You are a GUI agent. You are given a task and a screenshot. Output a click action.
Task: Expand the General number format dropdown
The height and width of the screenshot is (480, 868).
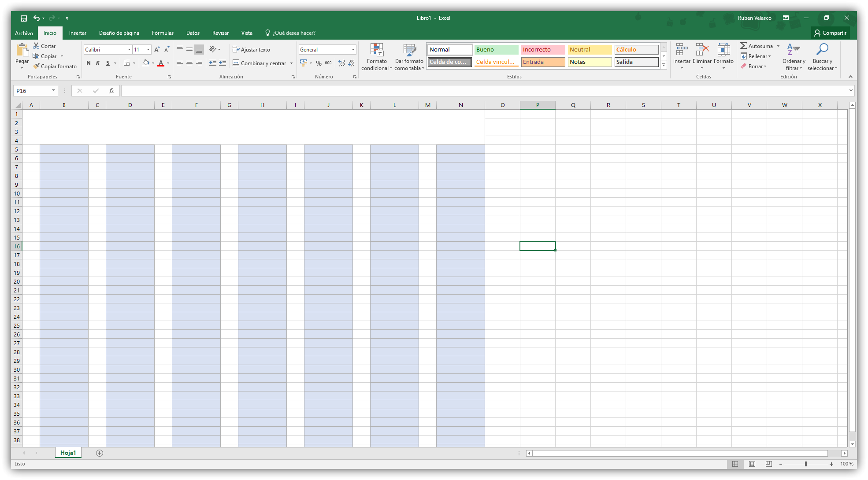tap(353, 50)
